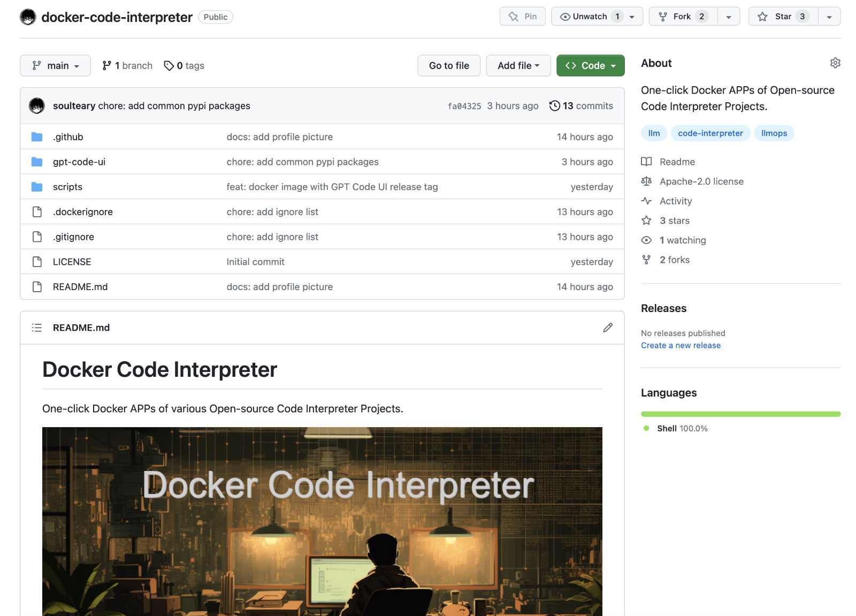This screenshot has width=856, height=616.
Task: Click the eye icon next to 1 watching
Action: point(646,240)
